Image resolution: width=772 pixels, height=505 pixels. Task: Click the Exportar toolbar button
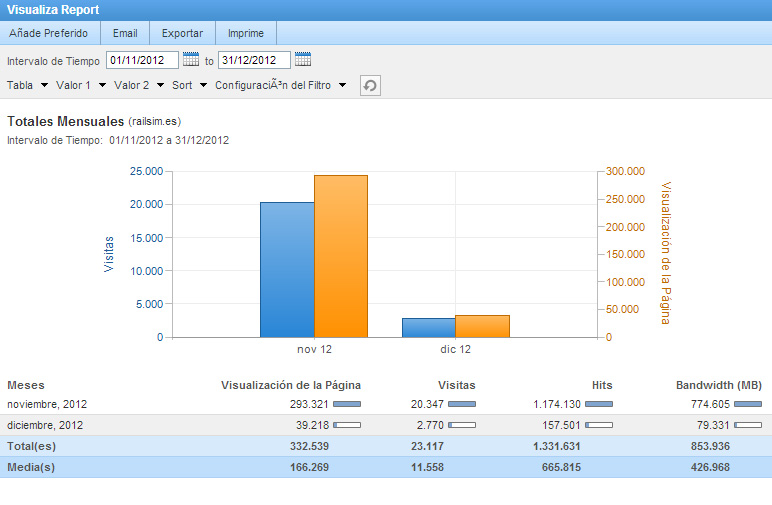pyautogui.click(x=182, y=33)
